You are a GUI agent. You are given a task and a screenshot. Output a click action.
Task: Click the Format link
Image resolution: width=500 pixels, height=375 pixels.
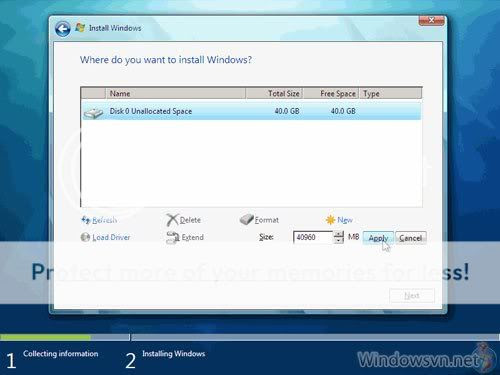[267, 220]
